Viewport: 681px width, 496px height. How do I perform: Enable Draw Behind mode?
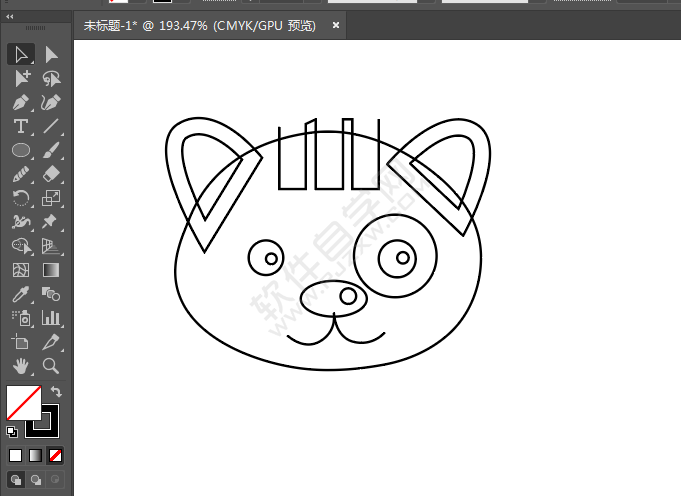tap(36, 480)
